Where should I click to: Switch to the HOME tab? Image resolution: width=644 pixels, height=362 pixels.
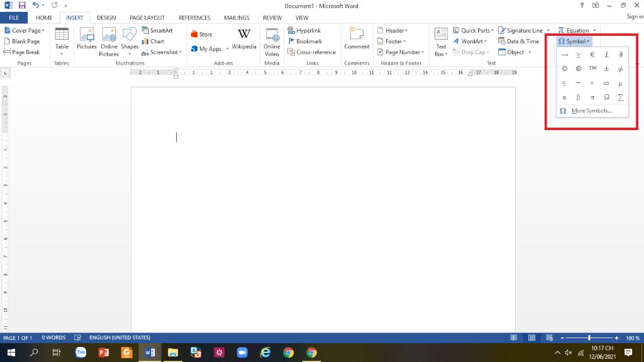[44, 18]
